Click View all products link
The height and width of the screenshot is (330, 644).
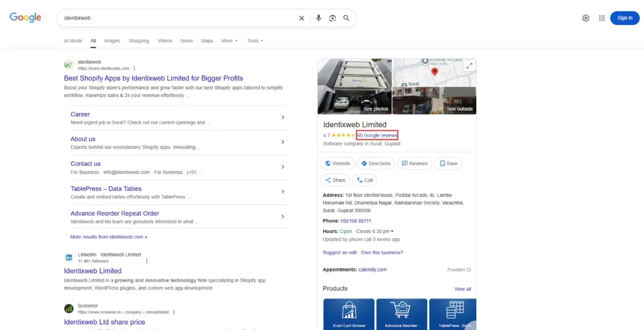pyautogui.click(x=462, y=289)
